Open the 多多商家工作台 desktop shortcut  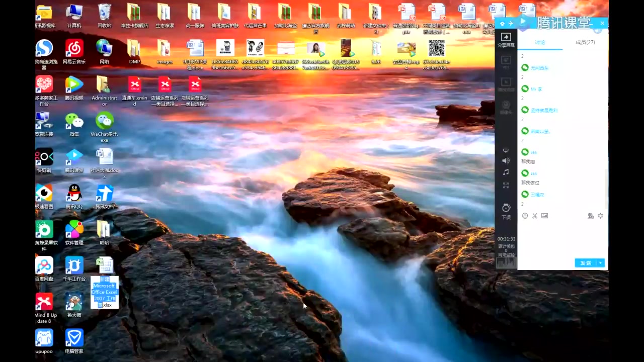pos(44,91)
